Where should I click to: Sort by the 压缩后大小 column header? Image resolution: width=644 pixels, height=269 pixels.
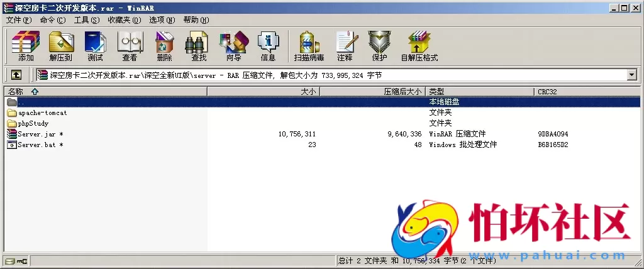pyautogui.click(x=372, y=92)
